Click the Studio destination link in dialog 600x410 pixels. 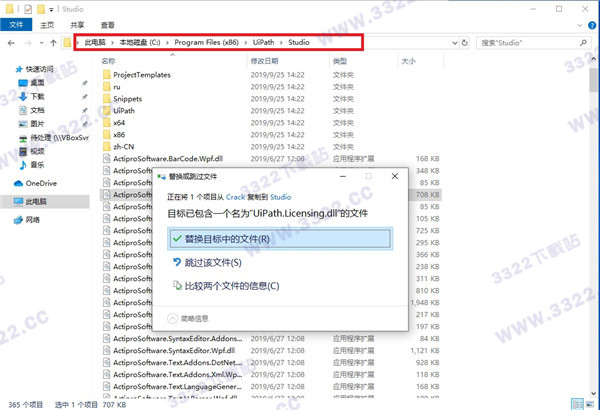(280, 197)
